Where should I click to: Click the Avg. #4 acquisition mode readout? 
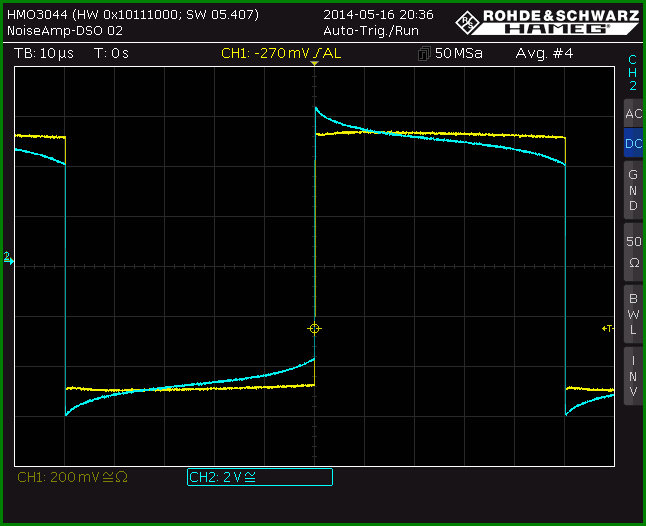544,54
